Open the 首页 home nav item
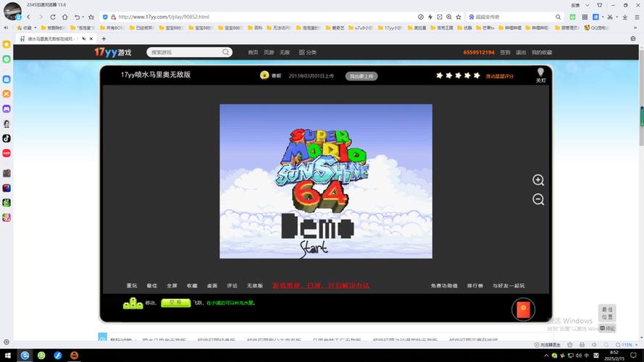Screen dimensions: 644x362 pyautogui.click(x=253, y=52)
